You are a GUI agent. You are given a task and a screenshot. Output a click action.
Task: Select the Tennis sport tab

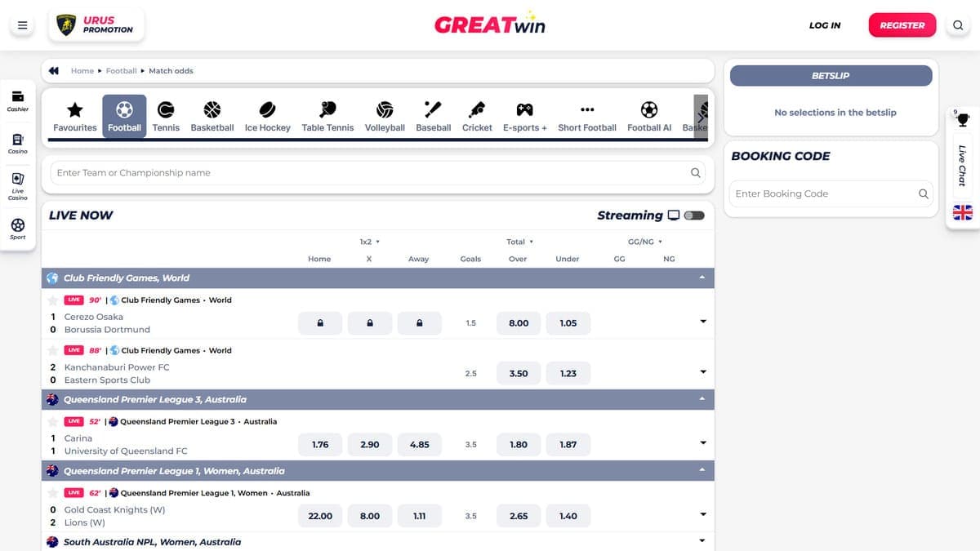[x=166, y=116]
